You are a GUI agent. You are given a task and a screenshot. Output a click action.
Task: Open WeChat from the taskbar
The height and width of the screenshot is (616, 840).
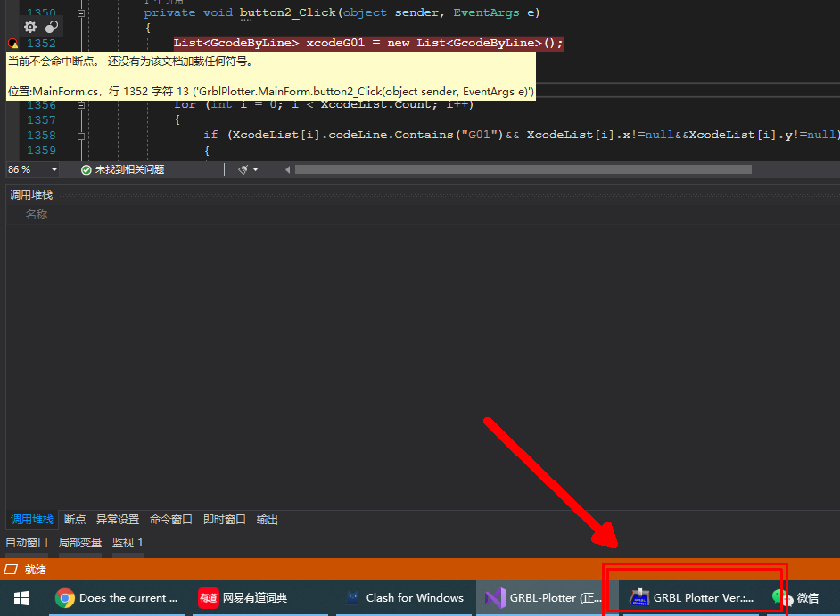(796, 597)
